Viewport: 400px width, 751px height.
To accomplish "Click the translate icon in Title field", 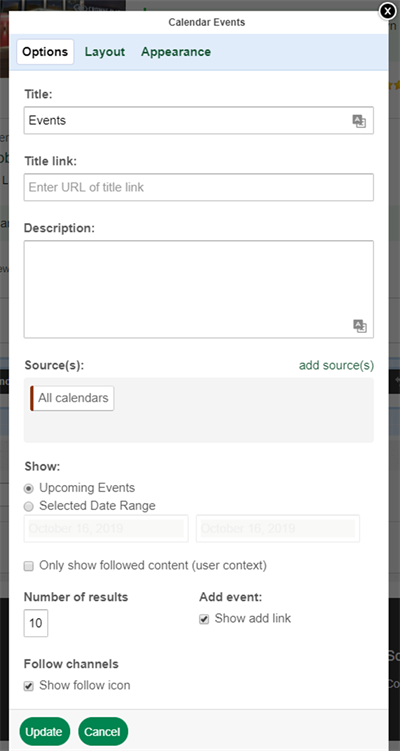I will [x=359, y=121].
